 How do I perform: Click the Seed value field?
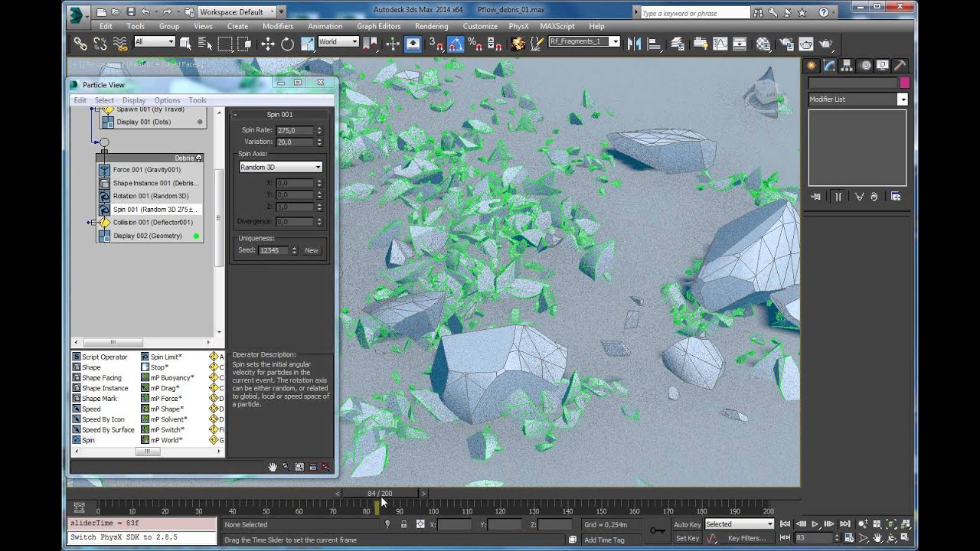click(273, 250)
